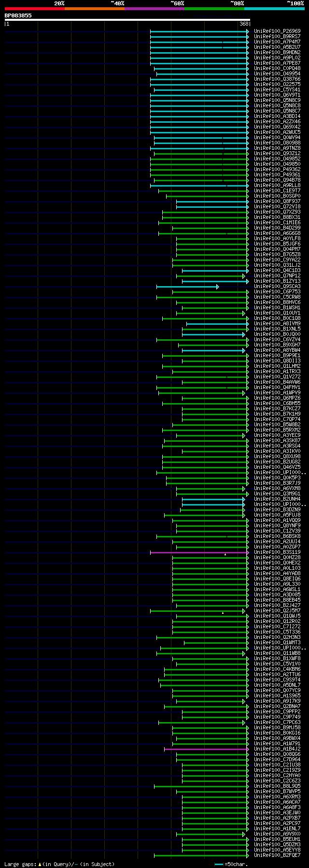Image resolution: width=309 pixels, height=868 pixels.
Task: Click the UniRef100_C4KBM6 label
Action: coord(277,669)
